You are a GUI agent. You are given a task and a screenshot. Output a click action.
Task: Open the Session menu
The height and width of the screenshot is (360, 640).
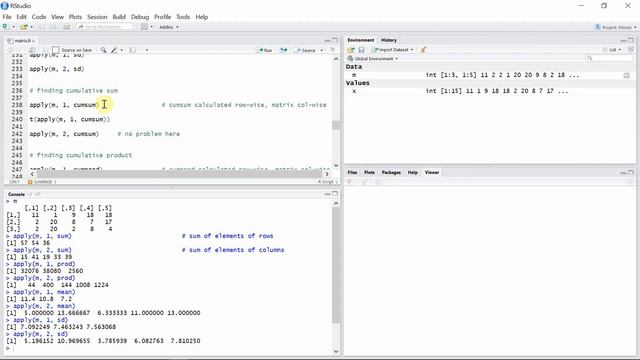[97, 17]
